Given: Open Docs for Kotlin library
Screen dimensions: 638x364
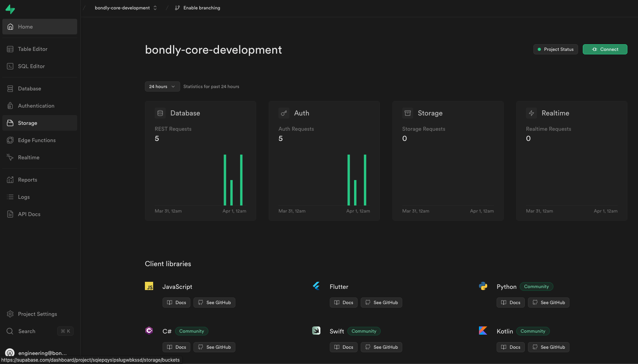Looking at the screenshot, I should (x=511, y=347).
